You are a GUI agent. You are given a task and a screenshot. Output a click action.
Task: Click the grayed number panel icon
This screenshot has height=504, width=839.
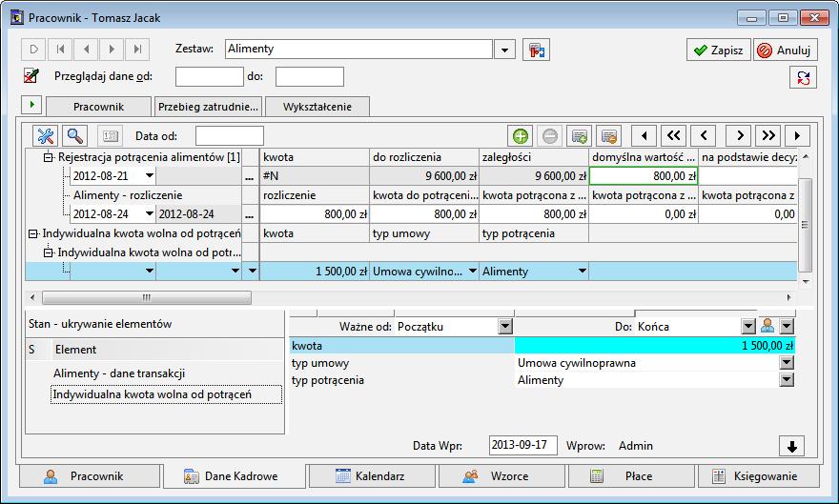pyautogui.click(x=111, y=135)
